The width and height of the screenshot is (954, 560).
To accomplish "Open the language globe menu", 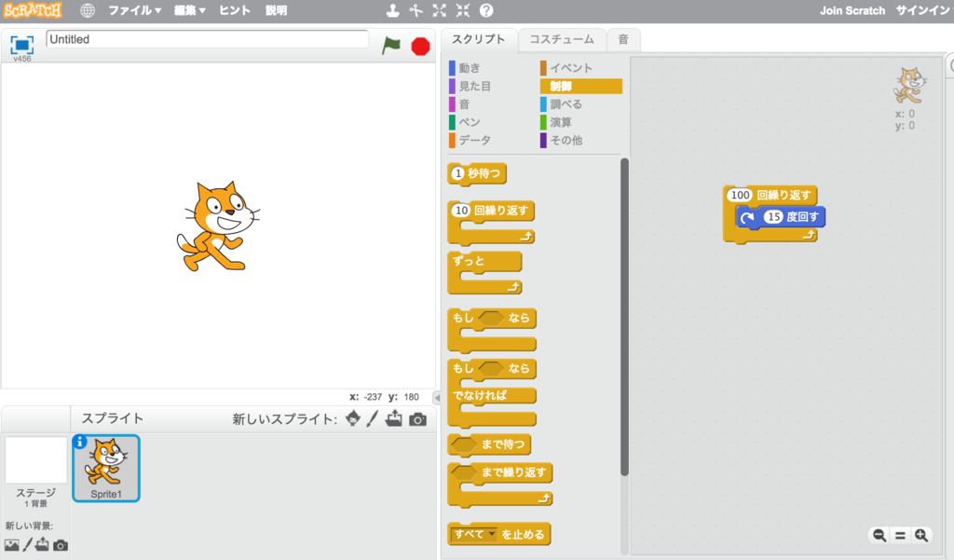I will 88,10.
